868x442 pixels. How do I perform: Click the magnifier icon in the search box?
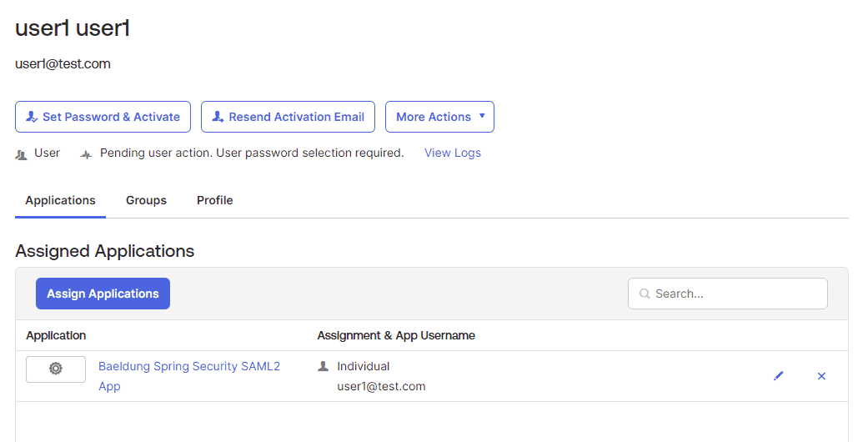coord(644,294)
